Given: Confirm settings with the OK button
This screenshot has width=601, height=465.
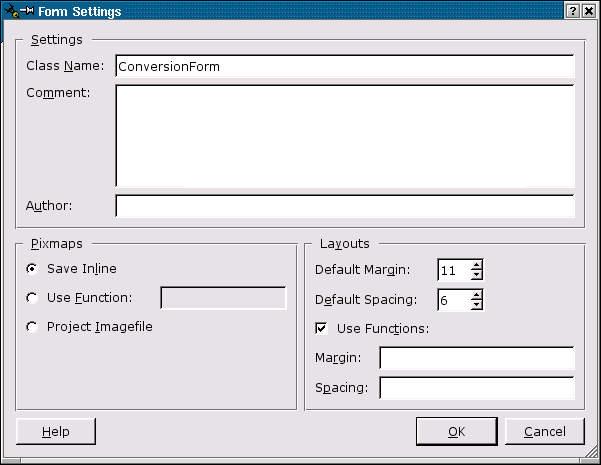Looking at the screenshot, I should 456,431.
